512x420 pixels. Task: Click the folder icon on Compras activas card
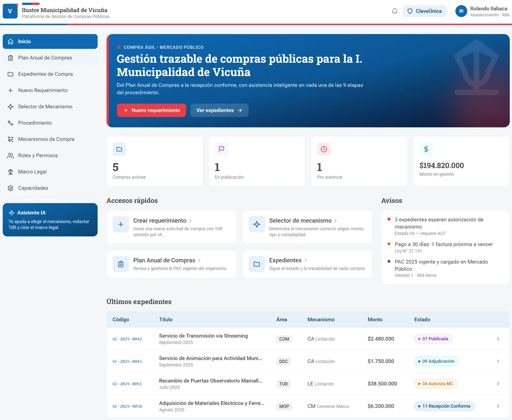click(119, 149)
